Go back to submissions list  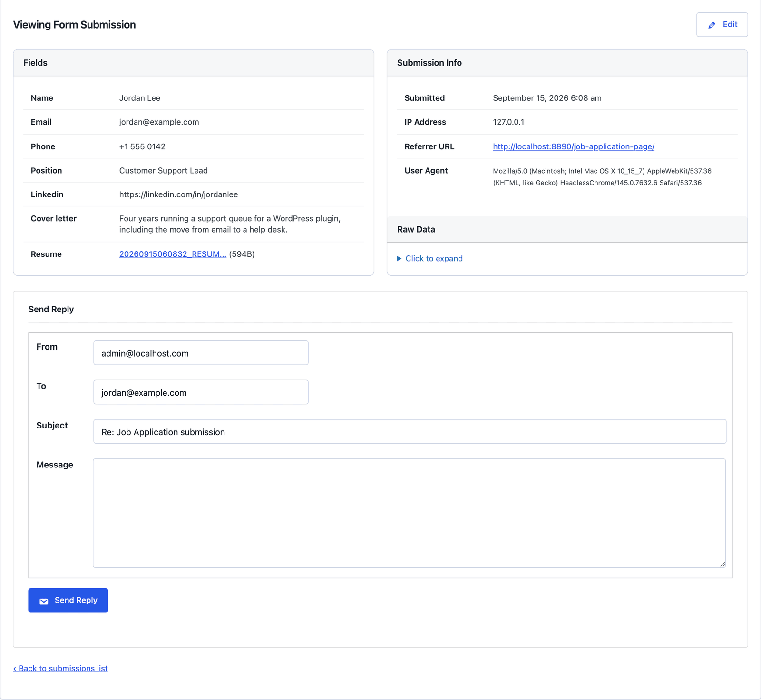tap(60, 668)
